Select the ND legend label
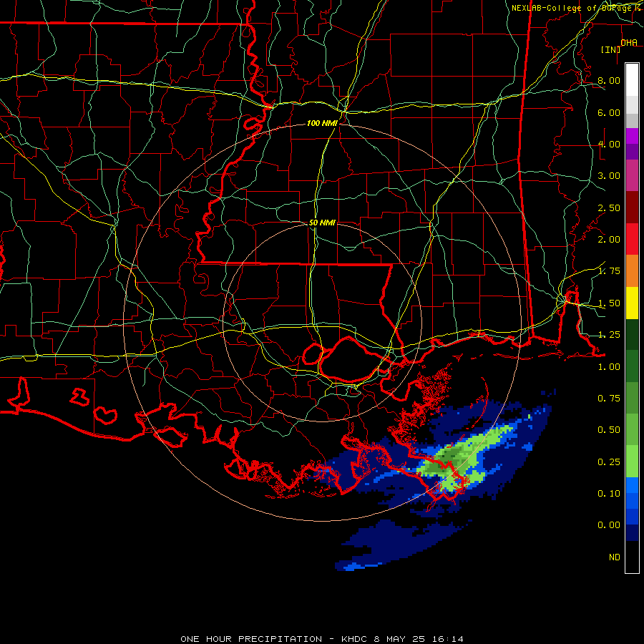The height and width of the screenshot is (644, 644). 615,557
